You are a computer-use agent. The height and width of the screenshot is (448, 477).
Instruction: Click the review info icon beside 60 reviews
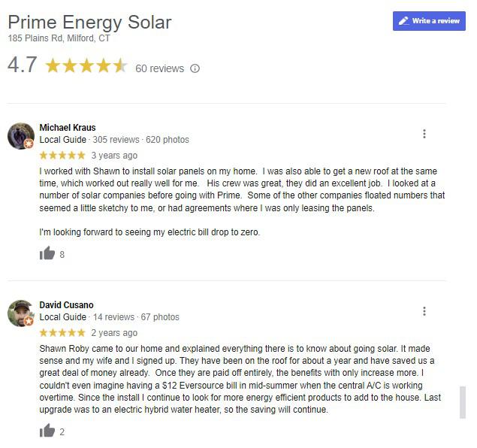(x=195, y=68)
